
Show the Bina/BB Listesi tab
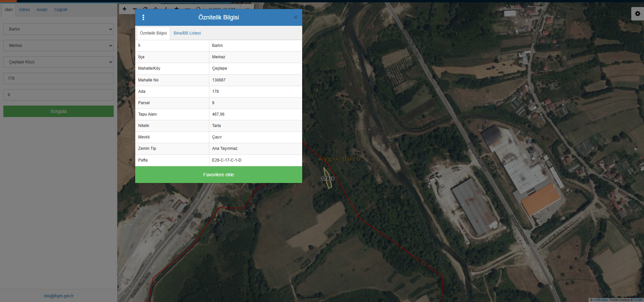pos(187,33)
